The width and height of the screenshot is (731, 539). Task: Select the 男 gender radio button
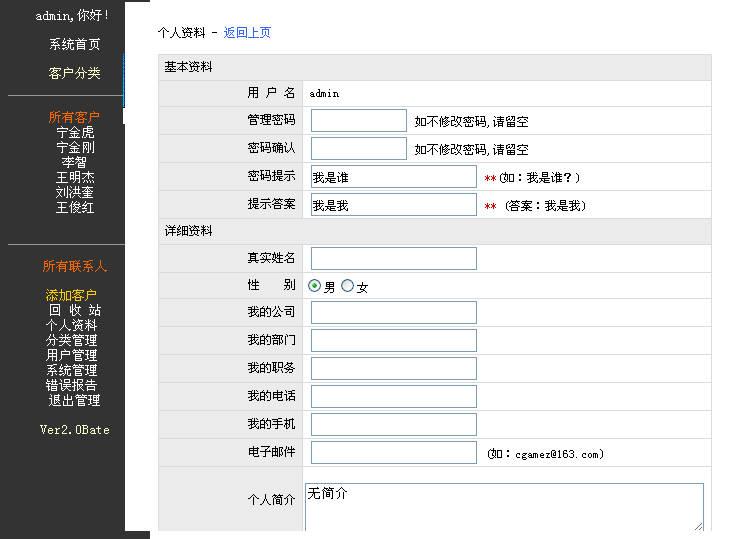(315, 286)
